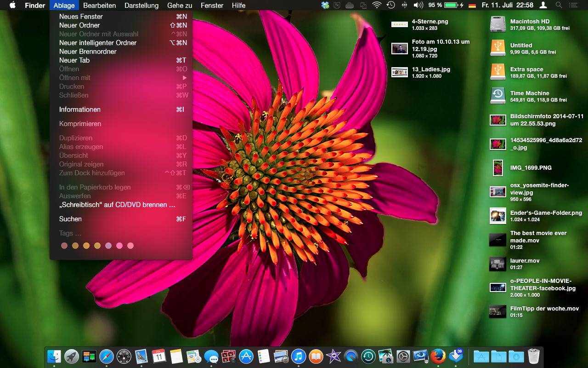
Task: Open the Bearbeiten menu
Action: click(99, 6)
